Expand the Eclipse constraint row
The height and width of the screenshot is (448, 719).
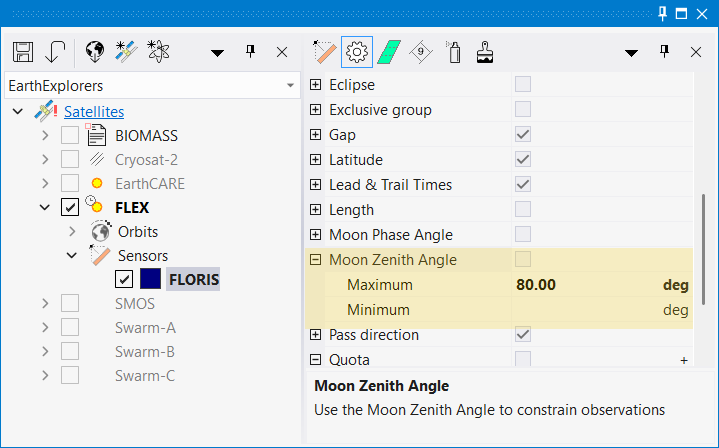[316, 85]
